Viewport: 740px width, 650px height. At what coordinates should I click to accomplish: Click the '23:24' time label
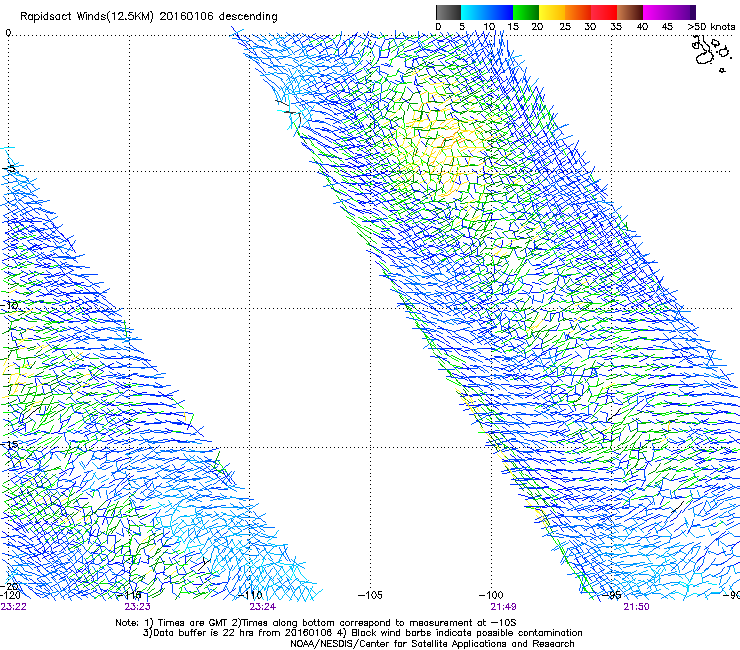tap(262, 607)
